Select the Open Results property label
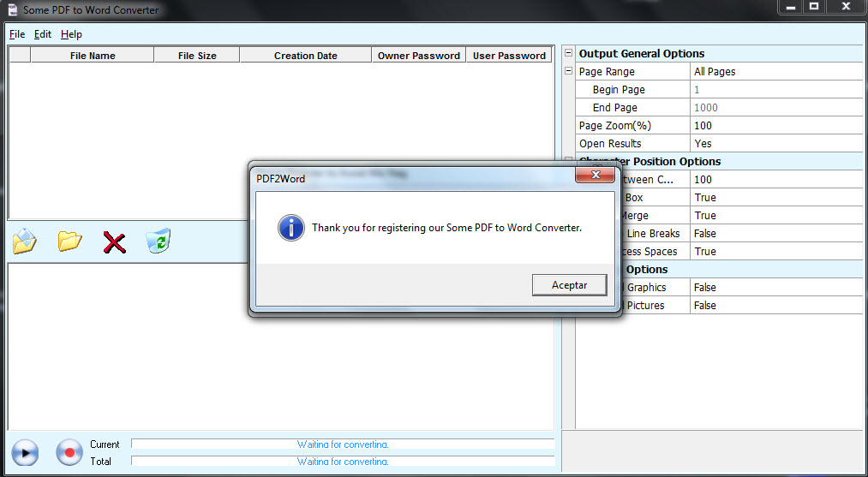The height and width of the screenshot is (477, 868). pos(610,143)
